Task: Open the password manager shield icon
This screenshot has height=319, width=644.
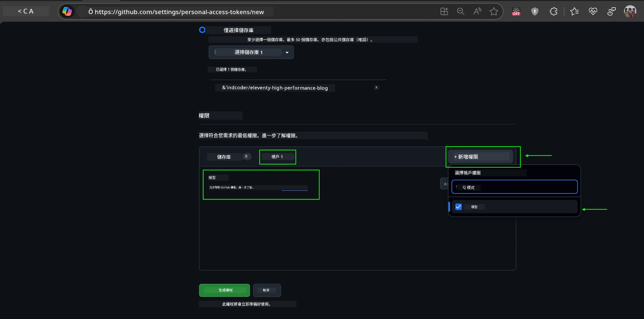Action: pos(535,11)
